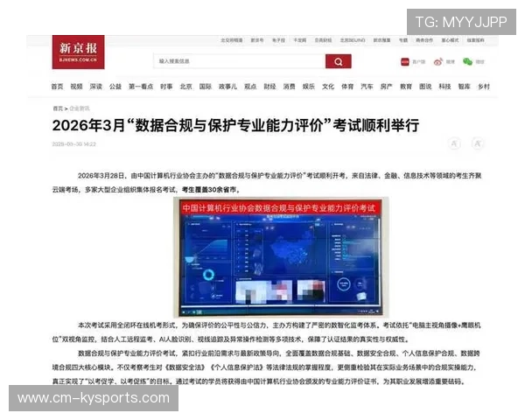Open the 科技 navigation item
525x420 pixels.
pyautogui.click(x=444, y=87)
